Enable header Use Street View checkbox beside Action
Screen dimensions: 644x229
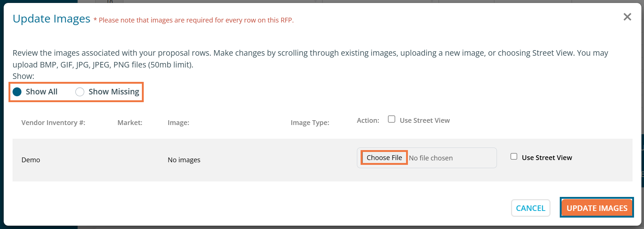pos(392,119)
